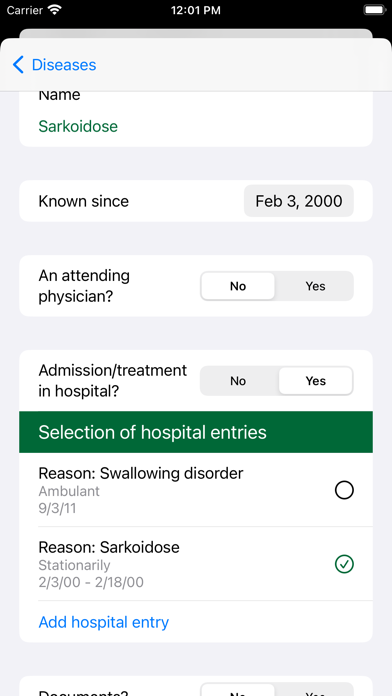This screenshot has height=696, width=392.
Task: Choose Yes for hospital admission
Action: click(x=316, y=381)
